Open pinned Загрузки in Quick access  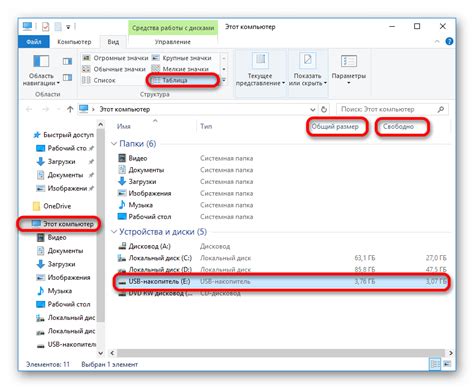65,162
